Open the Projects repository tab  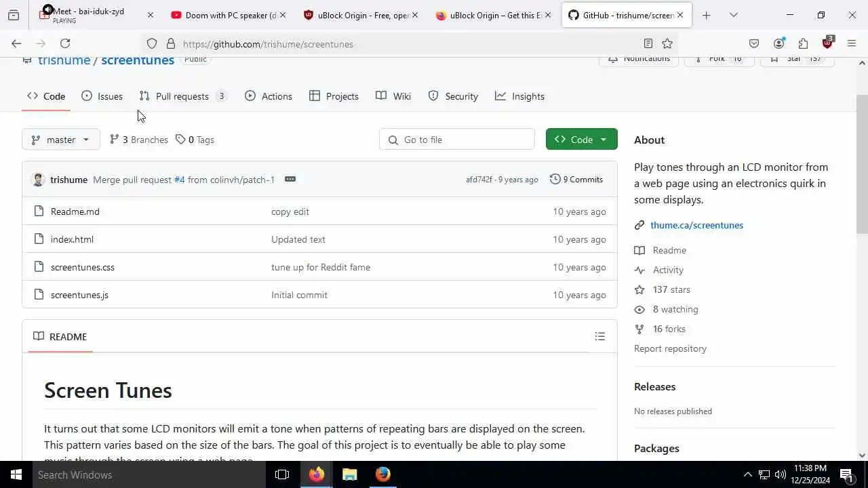(x=334, y=96)
